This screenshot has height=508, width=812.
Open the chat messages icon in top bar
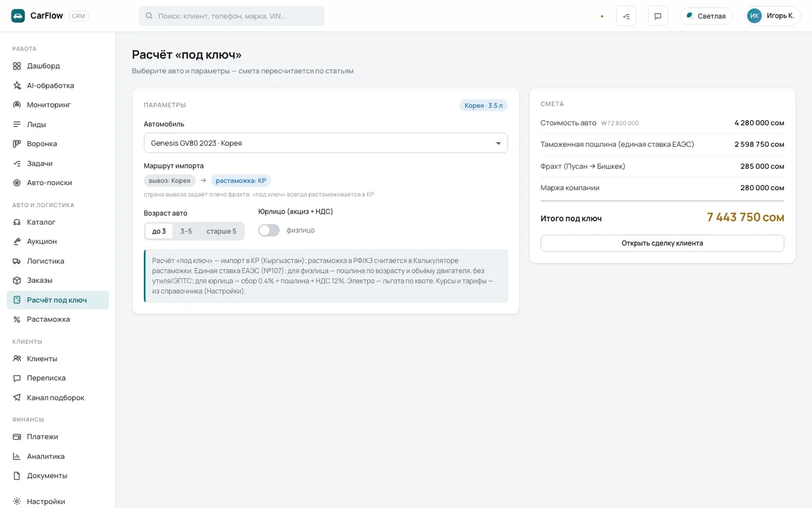pyautogui.click(x=658, y=16)
